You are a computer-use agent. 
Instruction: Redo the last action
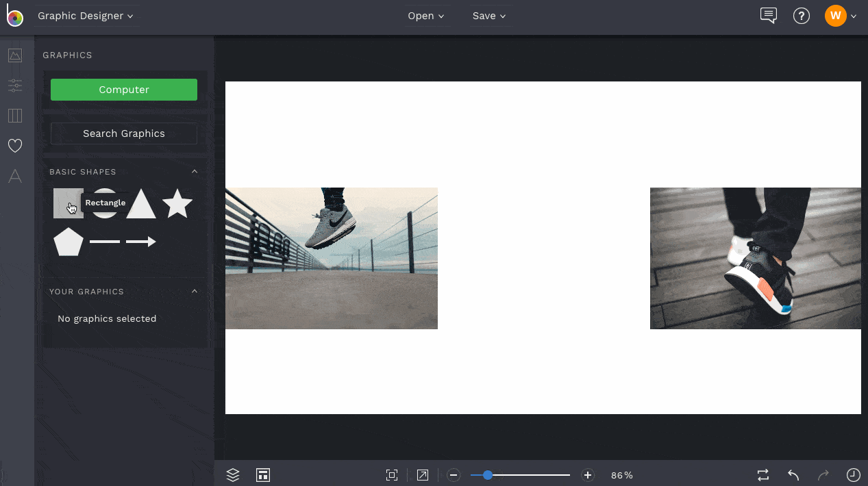[x=823, y=475]
